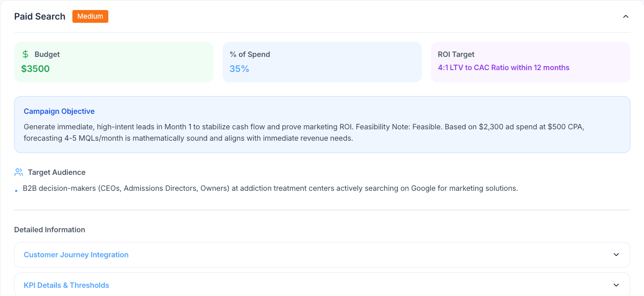Click the Target Audience section title

click(56, 172)
